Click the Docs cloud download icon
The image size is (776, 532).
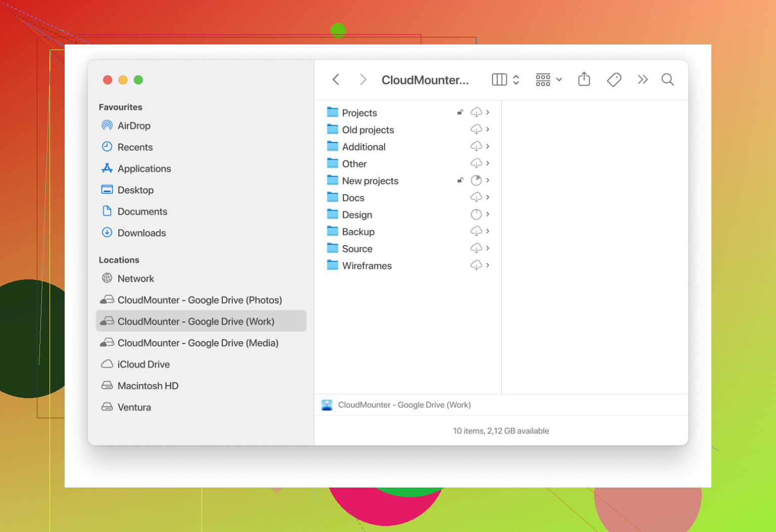pos(476,198)
